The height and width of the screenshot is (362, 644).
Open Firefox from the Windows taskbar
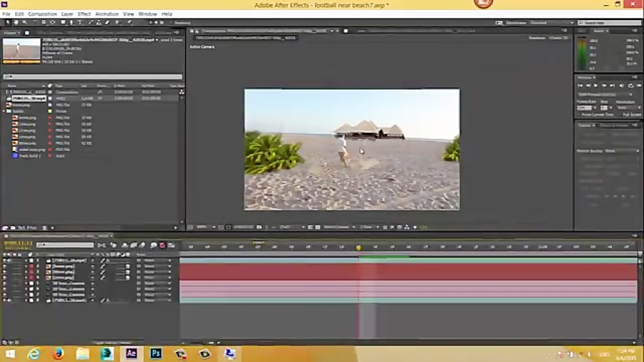(58, 353)
